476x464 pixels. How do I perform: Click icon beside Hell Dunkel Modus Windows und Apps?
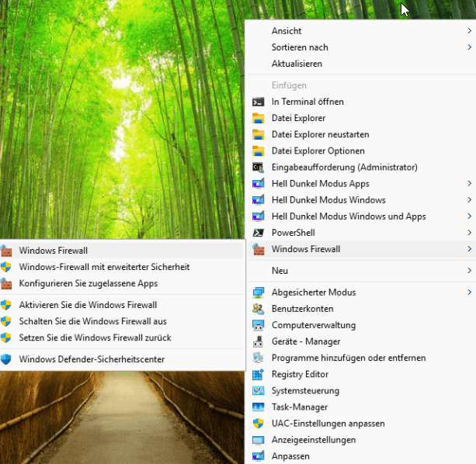coord(259,216)
